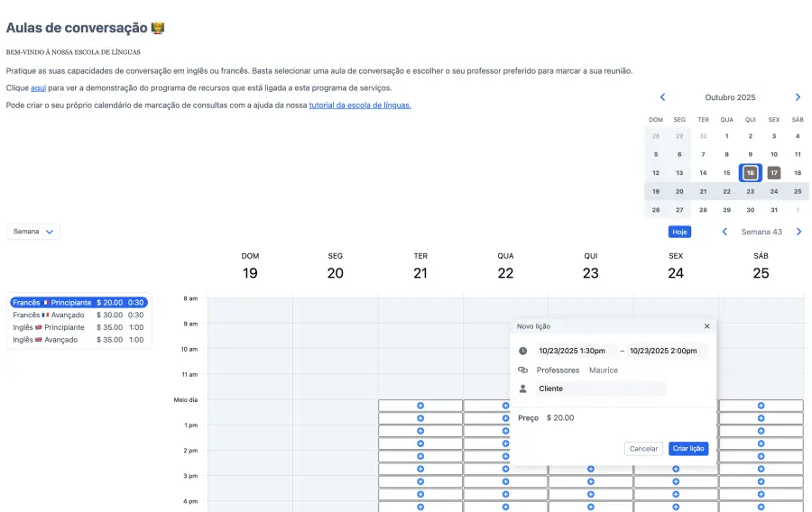This screenshot has width=812, height=512.
Task: Open tutorial da escola de línguas link
Action: [360, 105]
